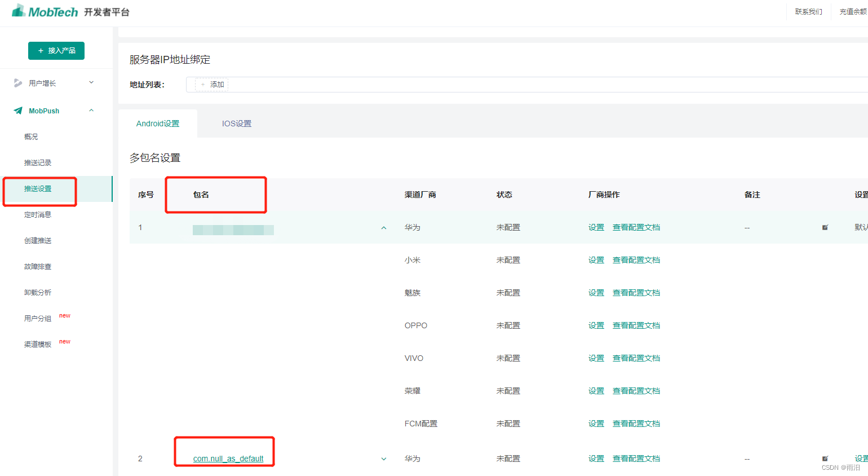Click the 服务器IP地址绑定 heading
This screenshot has height=476, width=868.
170,59
